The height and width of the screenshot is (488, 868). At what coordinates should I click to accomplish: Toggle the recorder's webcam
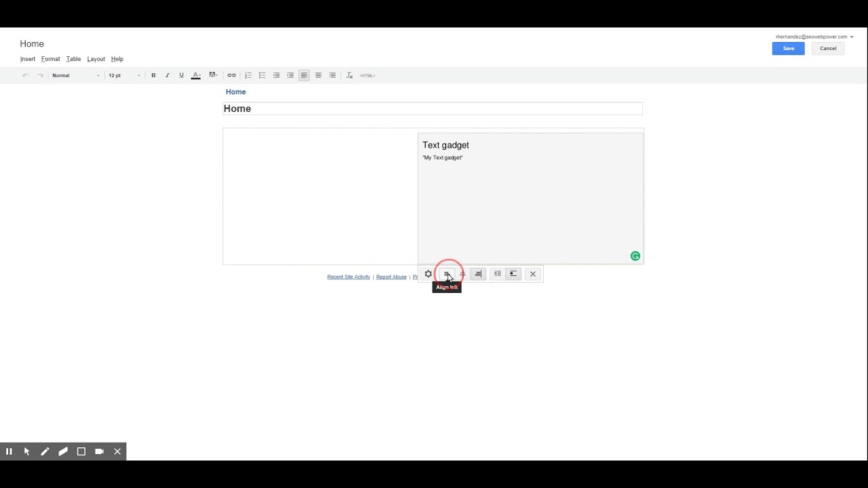point(99,451)
